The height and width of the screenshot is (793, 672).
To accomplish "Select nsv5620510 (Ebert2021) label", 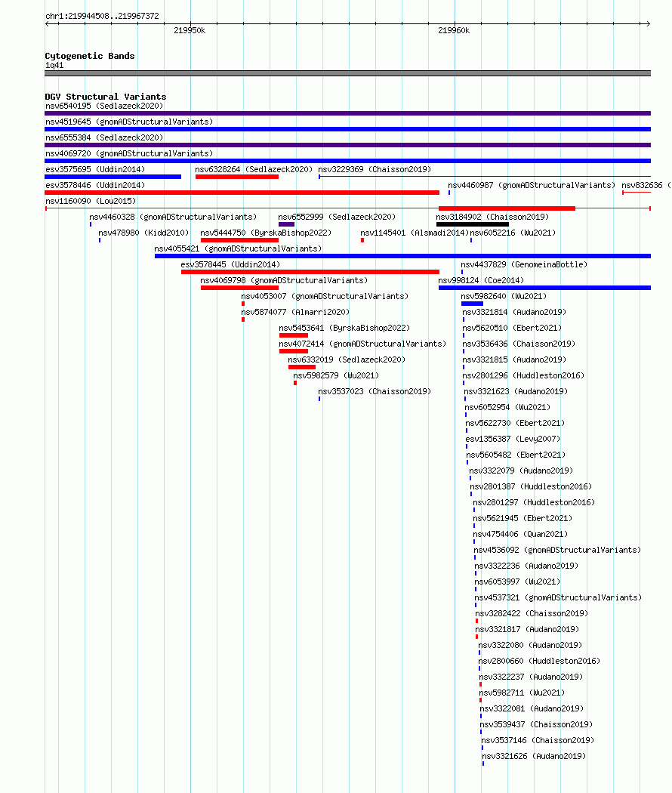I will point(512,328).
